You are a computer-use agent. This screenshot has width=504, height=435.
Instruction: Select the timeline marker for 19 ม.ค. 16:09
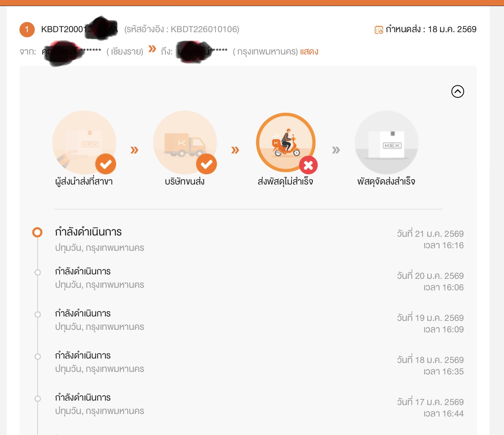[38, 315]
